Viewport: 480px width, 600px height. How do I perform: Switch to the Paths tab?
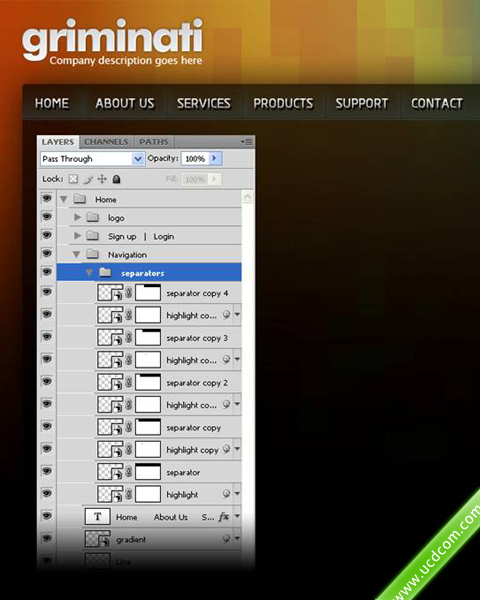click(x=153, y=142)
